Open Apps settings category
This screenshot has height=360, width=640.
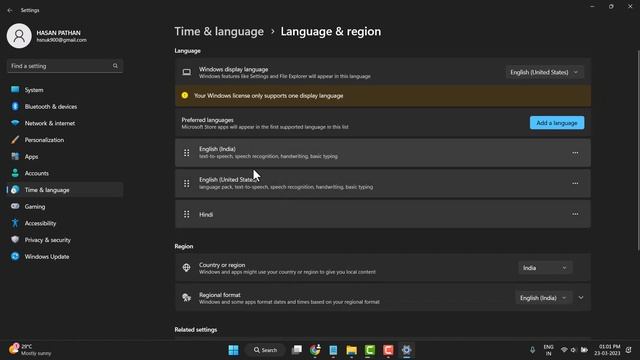[64, 157]
